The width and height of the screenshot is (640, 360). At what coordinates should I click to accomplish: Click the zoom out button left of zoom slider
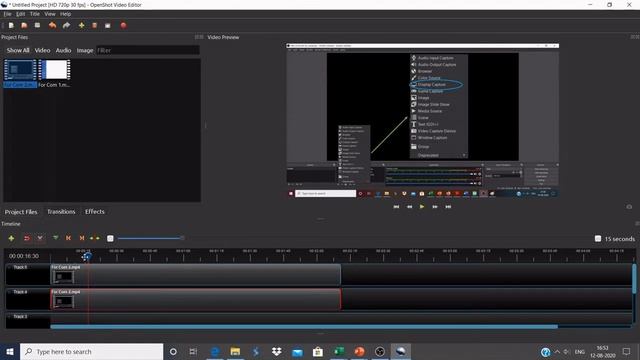[110, 238]
